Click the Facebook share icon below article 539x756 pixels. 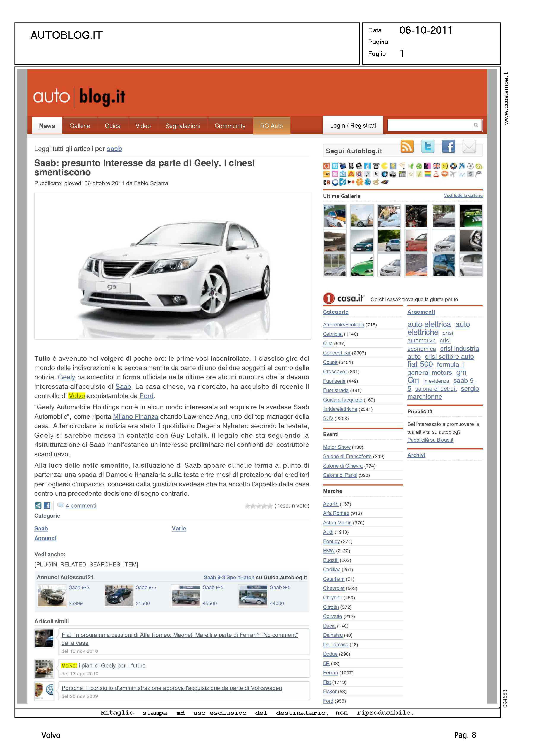(x=47, y=506)
